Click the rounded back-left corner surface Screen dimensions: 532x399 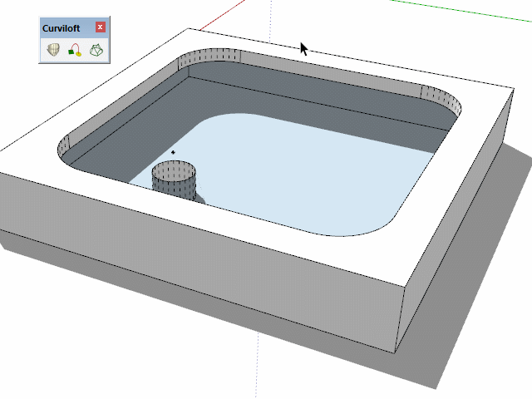coord(208,62)
